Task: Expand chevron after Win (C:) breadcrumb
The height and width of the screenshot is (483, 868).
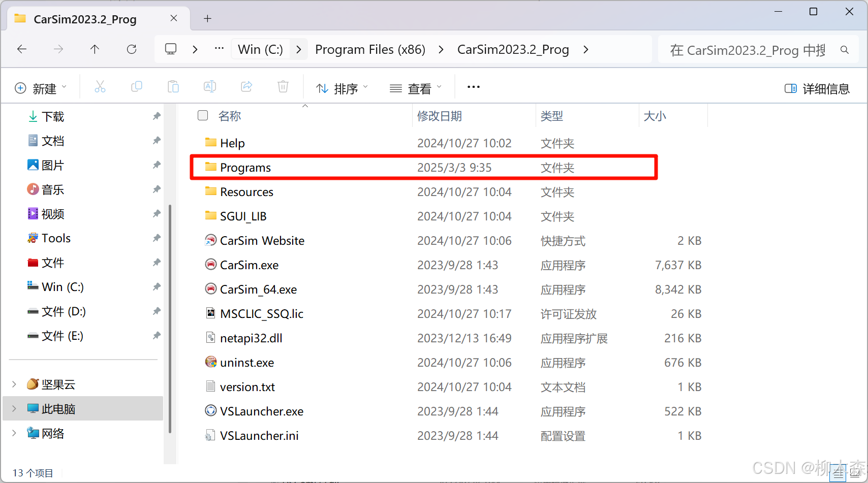Action: pyautogui.click(x=299, y=49)
